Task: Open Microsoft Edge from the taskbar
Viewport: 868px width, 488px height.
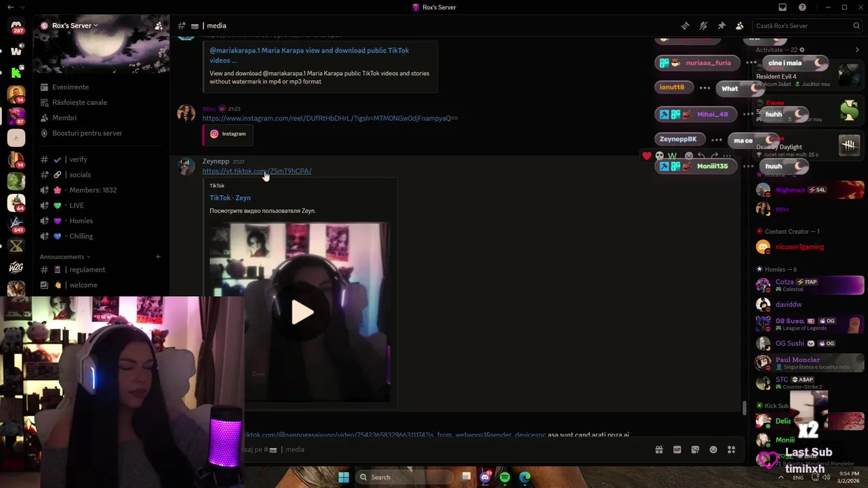Action: click(x=525, y=477)
